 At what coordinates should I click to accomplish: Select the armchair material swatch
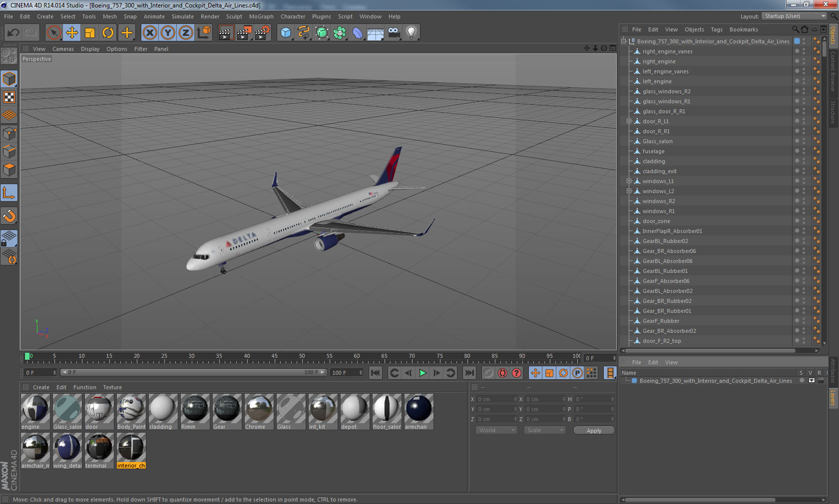pos(419,412)
